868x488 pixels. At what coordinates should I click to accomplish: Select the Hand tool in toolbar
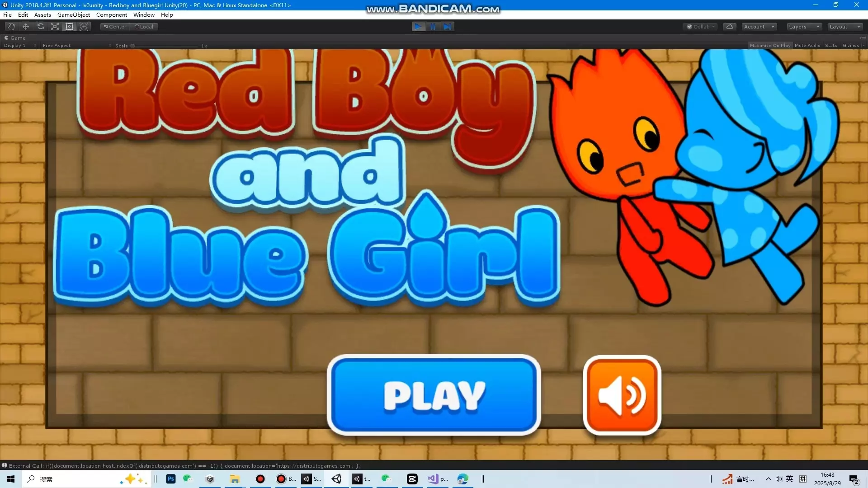pyautogui.click(x=11, y=27)
